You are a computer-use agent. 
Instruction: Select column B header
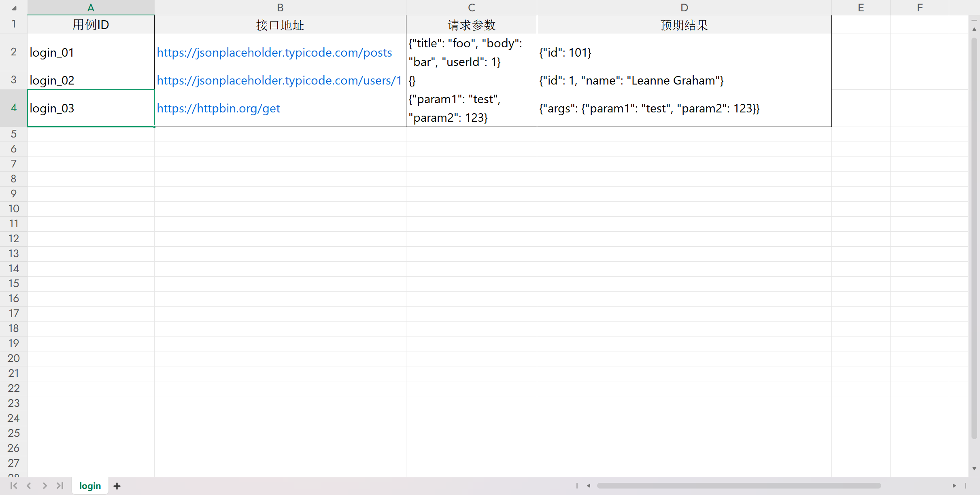pyautogui.click(x=280, y=8)
